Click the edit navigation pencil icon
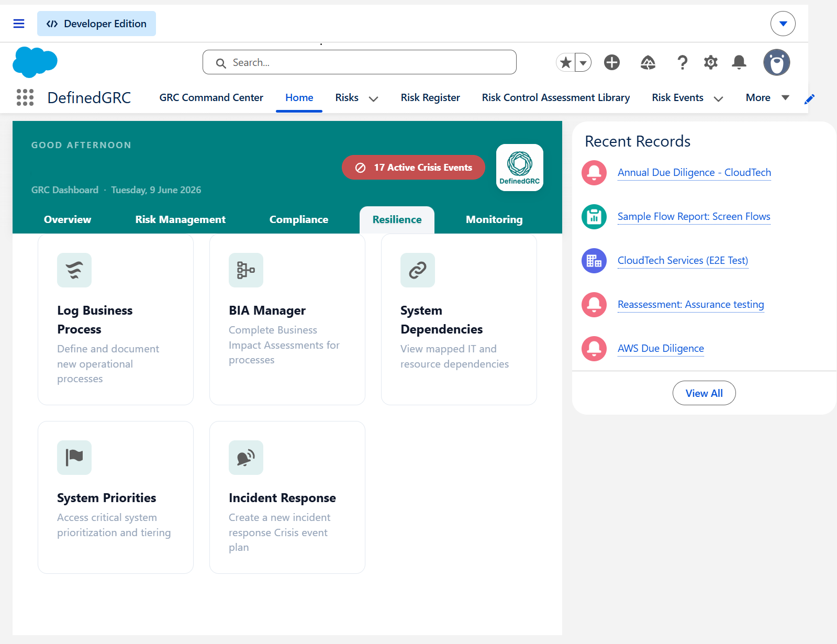 809,99
